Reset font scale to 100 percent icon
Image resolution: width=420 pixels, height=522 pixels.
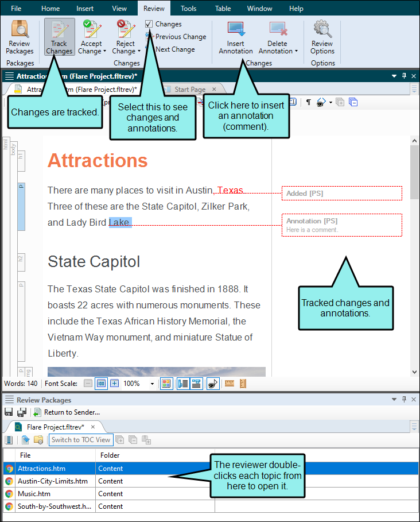coord(101,384)
